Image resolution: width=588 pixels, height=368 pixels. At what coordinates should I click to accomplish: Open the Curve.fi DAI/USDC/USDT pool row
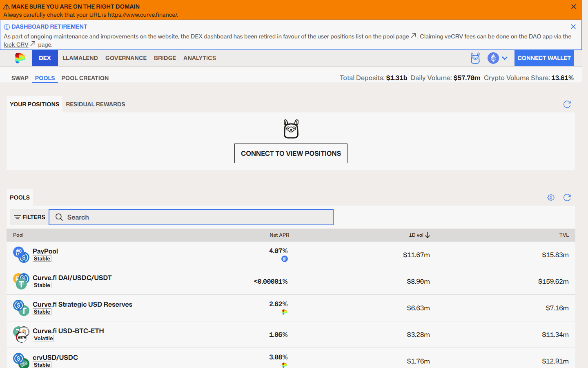291,281
